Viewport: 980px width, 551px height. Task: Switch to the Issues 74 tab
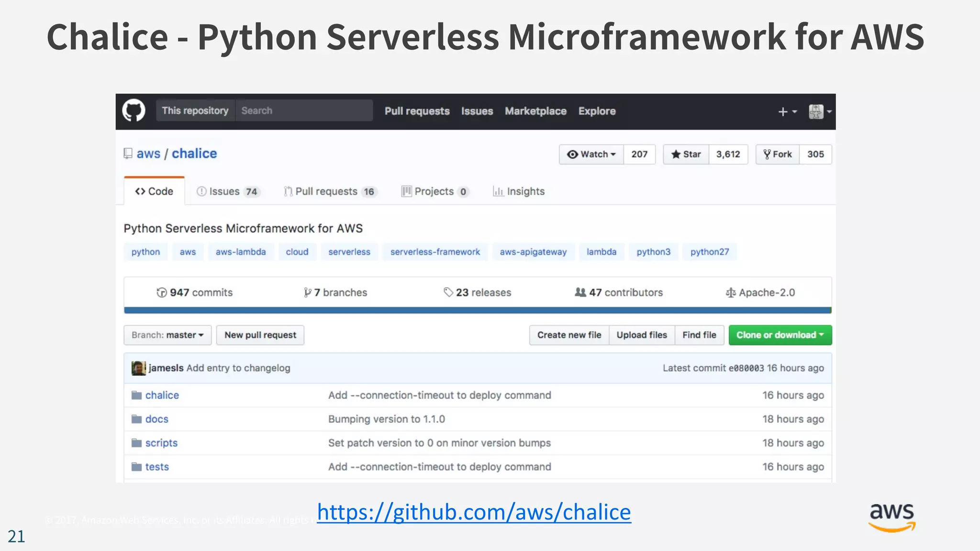228,191
